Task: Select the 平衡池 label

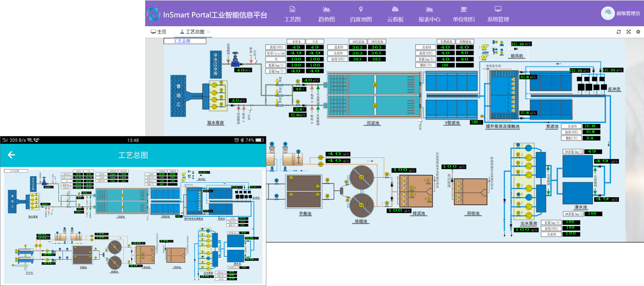Action: [x=305, y=214]
